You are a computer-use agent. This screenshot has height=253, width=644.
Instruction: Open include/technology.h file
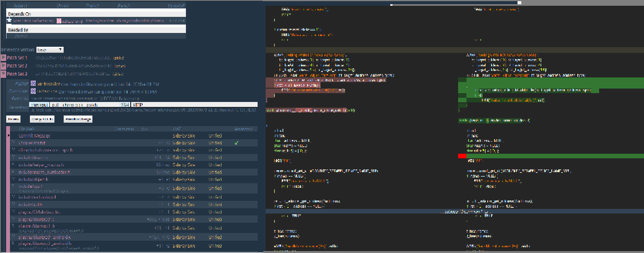point(37,197)
